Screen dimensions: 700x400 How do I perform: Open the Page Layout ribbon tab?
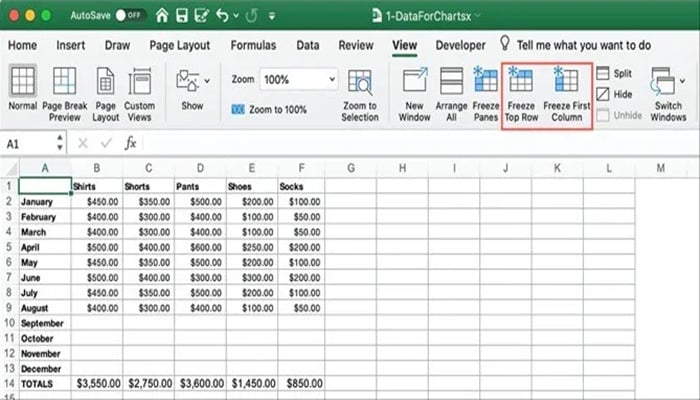click(x=179, y=46)
